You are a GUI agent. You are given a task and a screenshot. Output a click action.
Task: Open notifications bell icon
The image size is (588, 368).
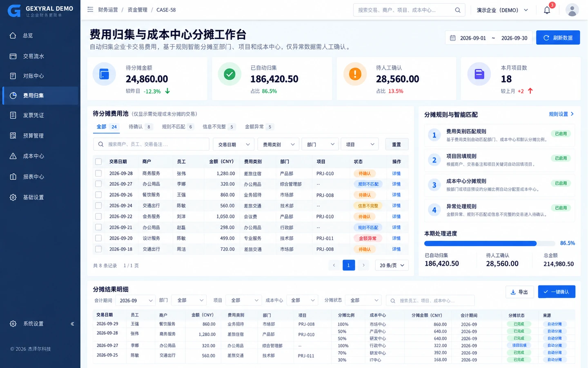547,10
